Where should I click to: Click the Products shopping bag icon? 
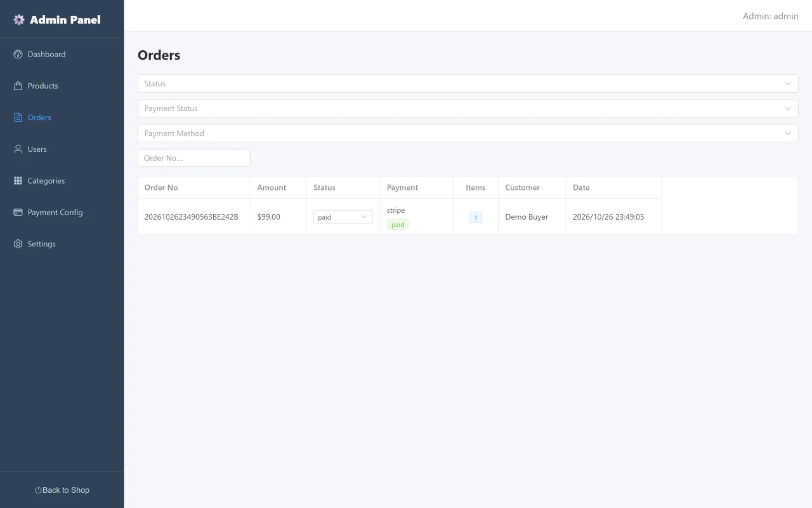point(18,86)
